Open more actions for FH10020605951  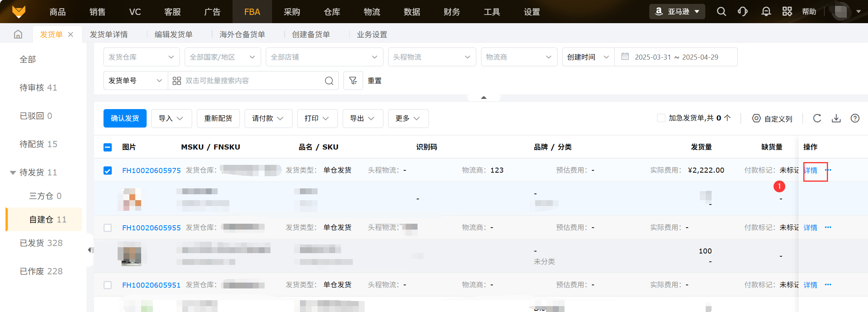tap(828, 285)
